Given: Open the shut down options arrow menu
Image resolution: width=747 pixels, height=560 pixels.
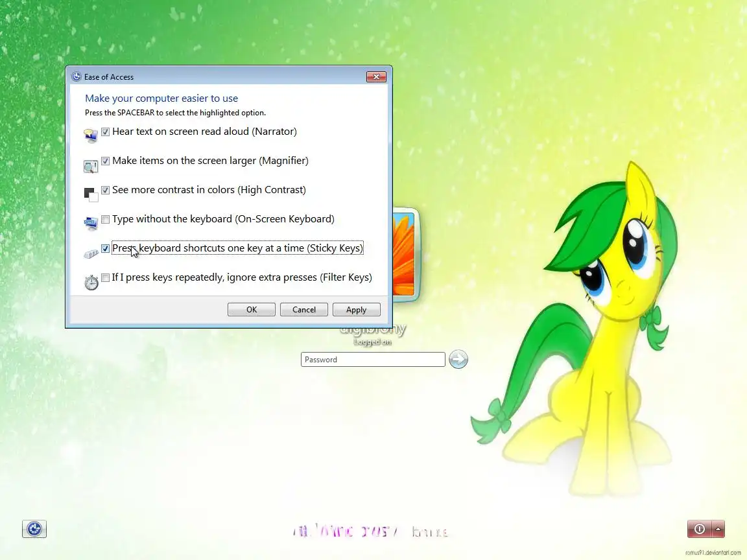Looking at the screenshot, I should coord(718,529).
